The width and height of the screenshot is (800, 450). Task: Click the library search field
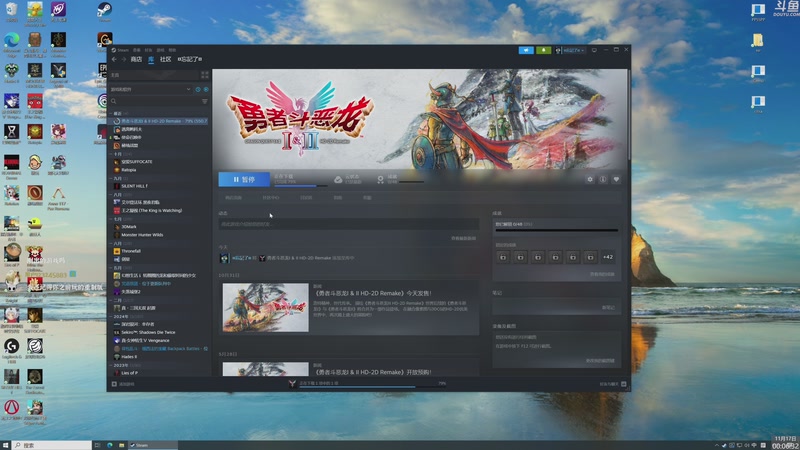[x=155, y=102]
